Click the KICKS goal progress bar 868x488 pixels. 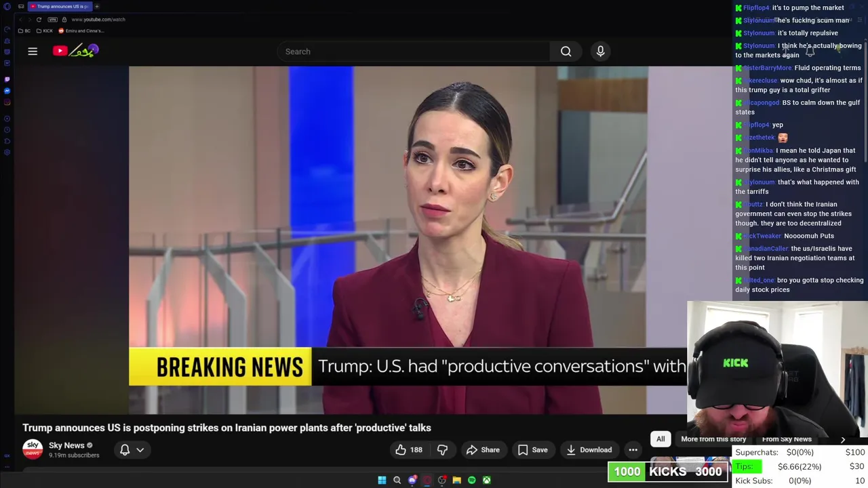(669, 472)
